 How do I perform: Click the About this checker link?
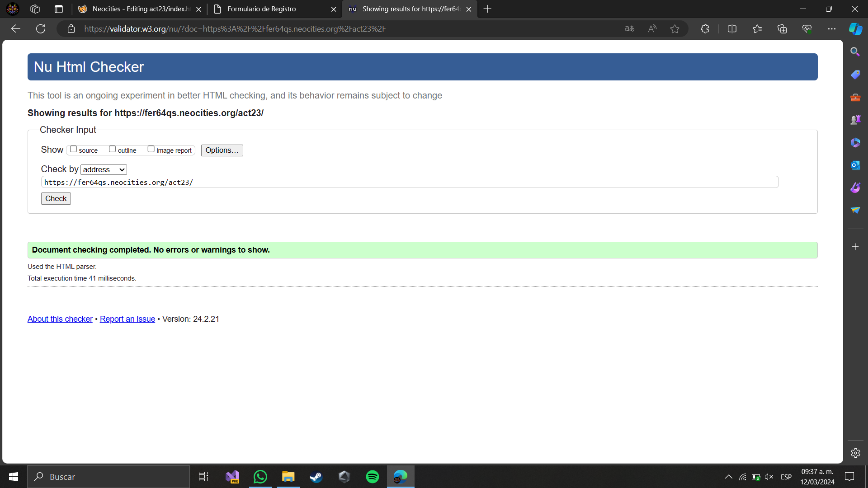(60, 319)
